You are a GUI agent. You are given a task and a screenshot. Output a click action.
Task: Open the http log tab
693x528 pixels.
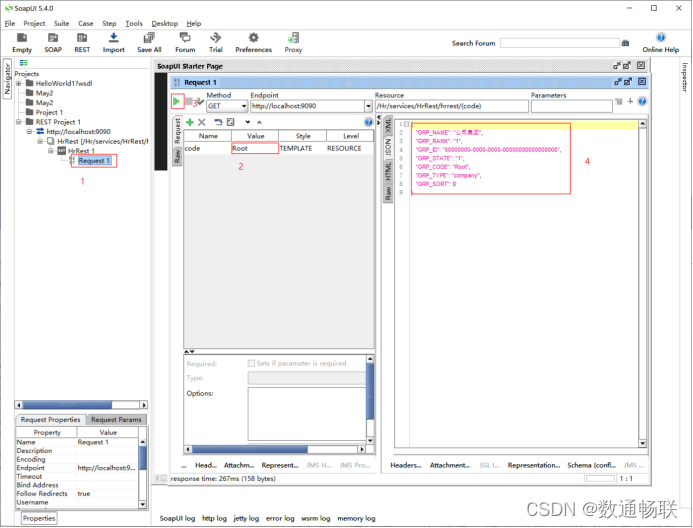(x=214, y=518)
